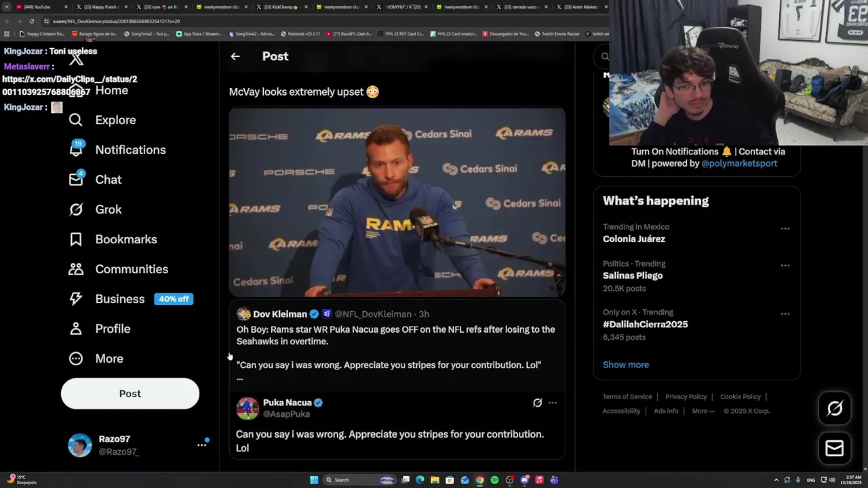
Task: Open the Windows Start button
Action: pyautogui.click(x=314, y=480)
